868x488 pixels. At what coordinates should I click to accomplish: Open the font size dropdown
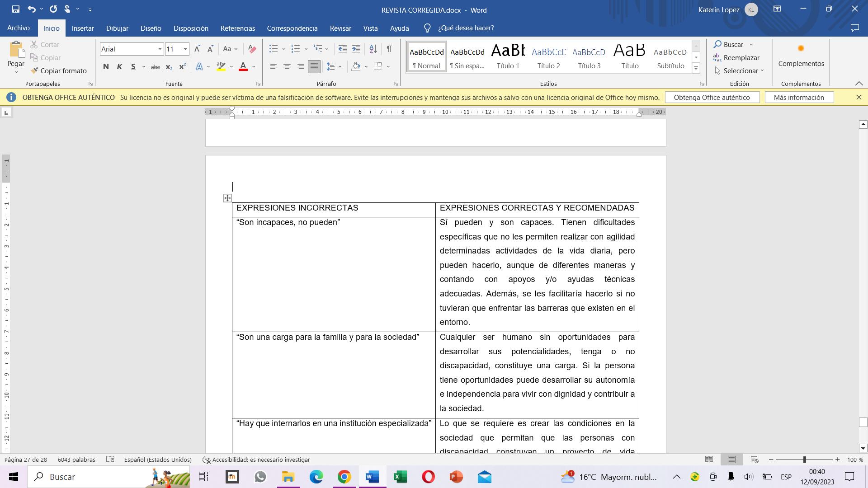(185, 49)
